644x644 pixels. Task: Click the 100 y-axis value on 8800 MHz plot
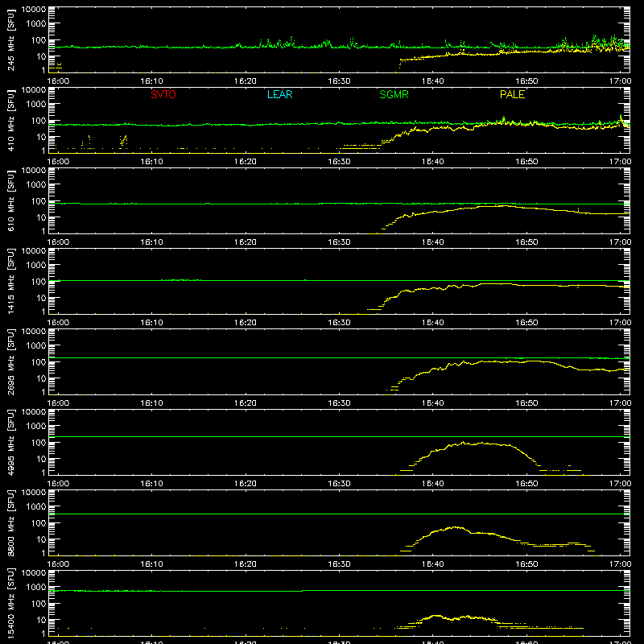(x=39, y=523)
